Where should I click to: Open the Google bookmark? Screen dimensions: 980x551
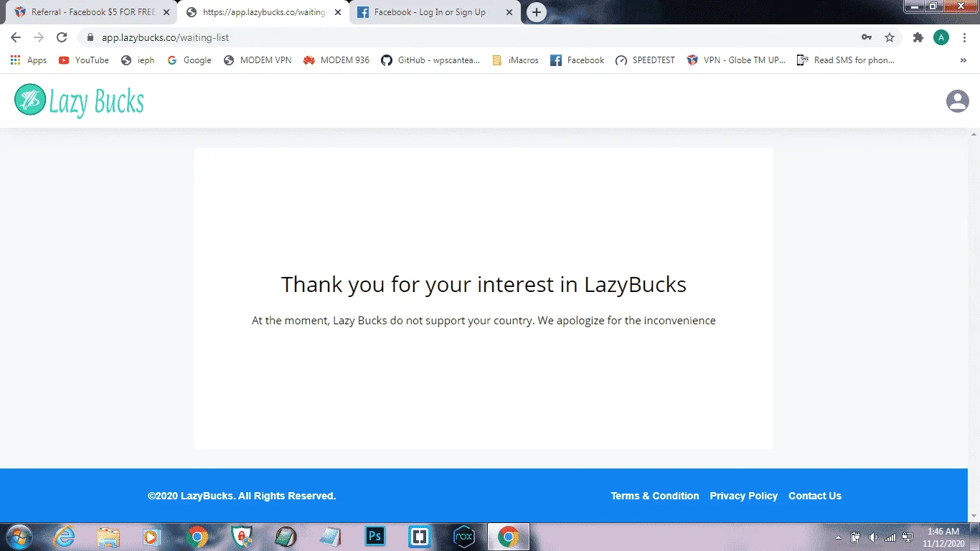189,60
